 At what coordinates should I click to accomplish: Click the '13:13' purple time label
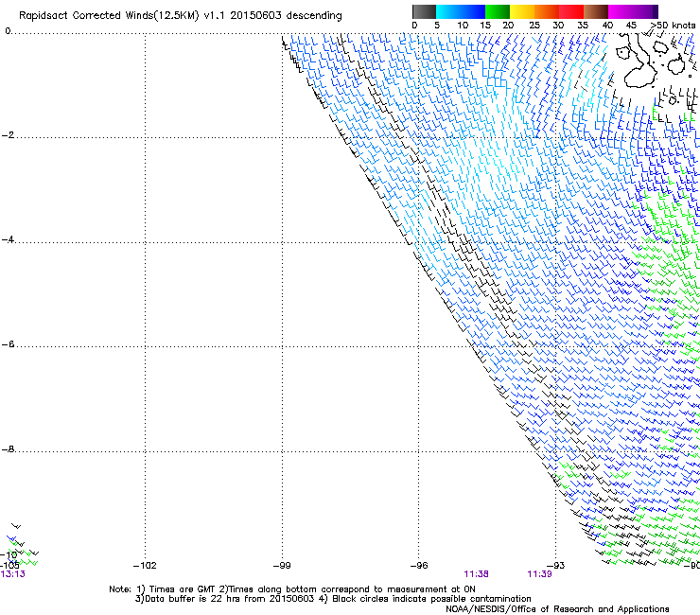click(13, 574)
